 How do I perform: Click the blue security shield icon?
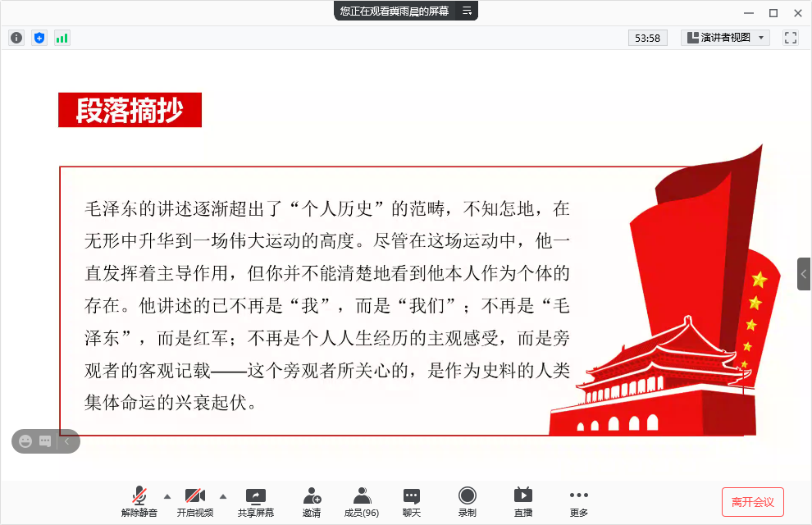pos(39,38)
